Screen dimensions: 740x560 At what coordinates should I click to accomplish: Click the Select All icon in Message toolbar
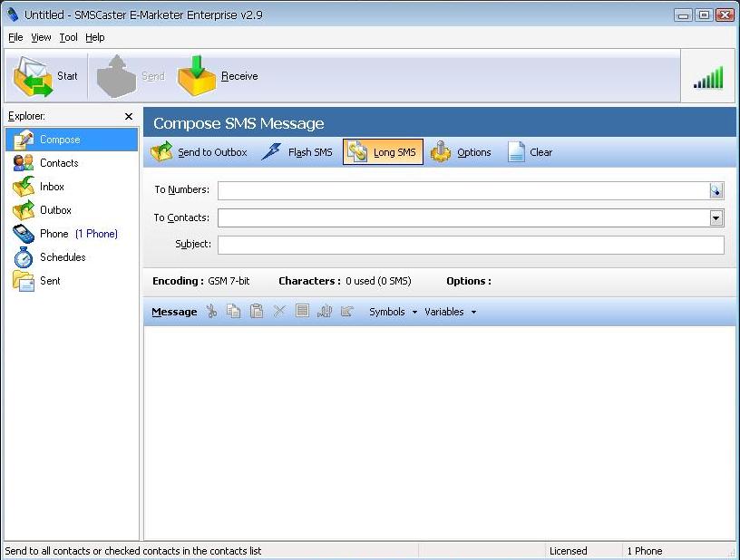pyautogui.click(x=302, y=311)
